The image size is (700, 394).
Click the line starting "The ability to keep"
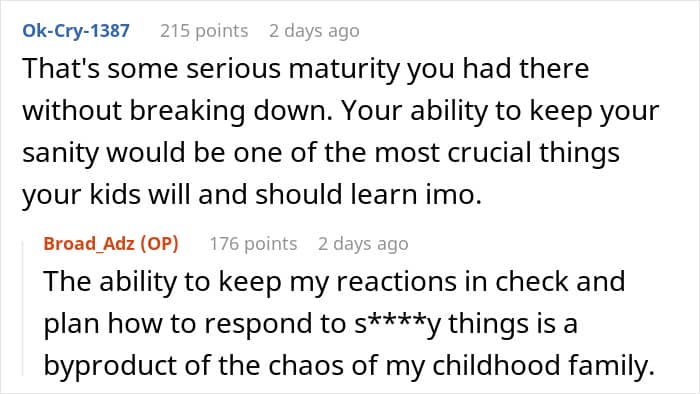click(x=334, y=282)
